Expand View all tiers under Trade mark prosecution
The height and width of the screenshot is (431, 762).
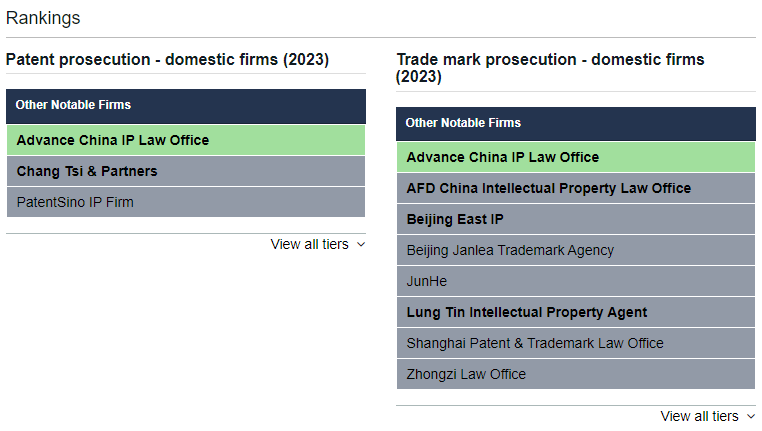click(x=699, y=416)
